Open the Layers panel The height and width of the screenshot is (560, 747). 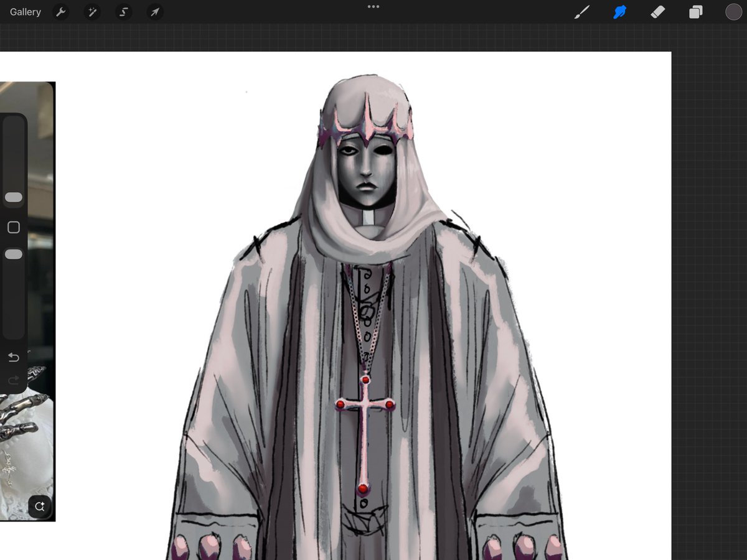[696, 12]
